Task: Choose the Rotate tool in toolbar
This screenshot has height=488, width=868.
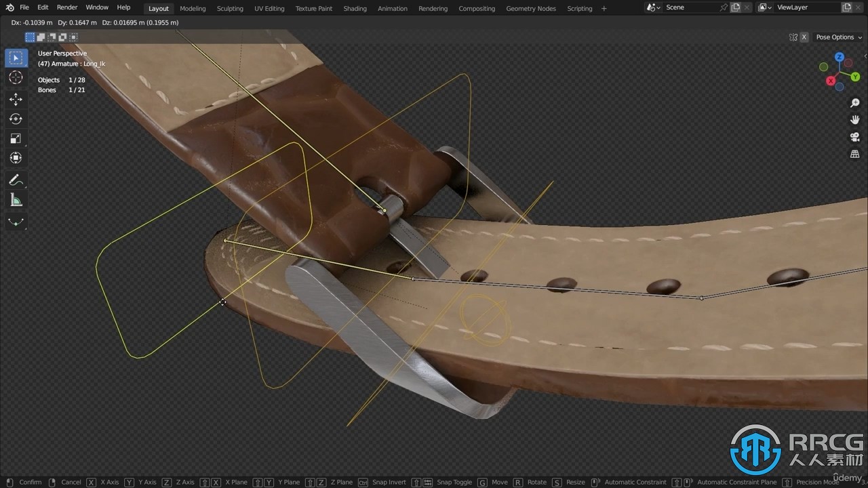Action: (x=16, y=119)
